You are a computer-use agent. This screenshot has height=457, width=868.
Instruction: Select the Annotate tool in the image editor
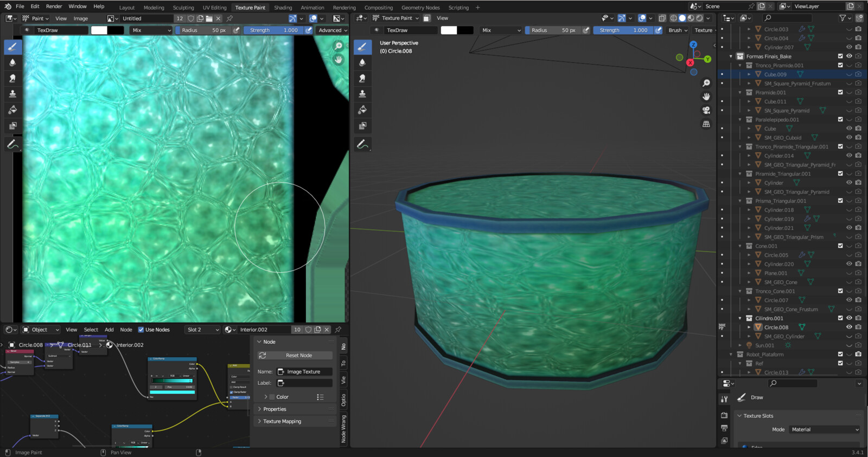[x=12, y=144]
